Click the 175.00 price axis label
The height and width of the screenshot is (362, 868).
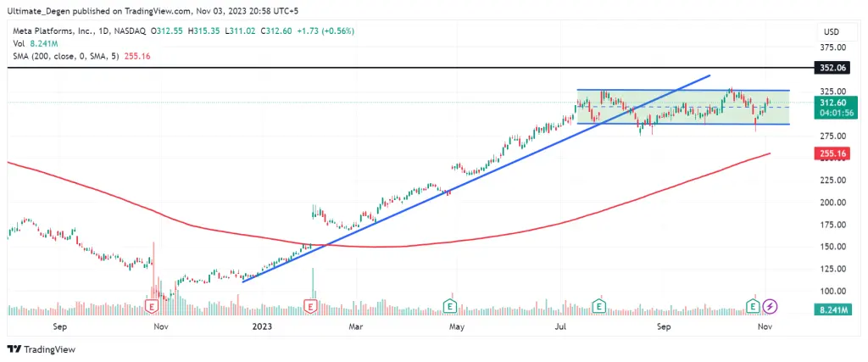(x=832, y=225)
